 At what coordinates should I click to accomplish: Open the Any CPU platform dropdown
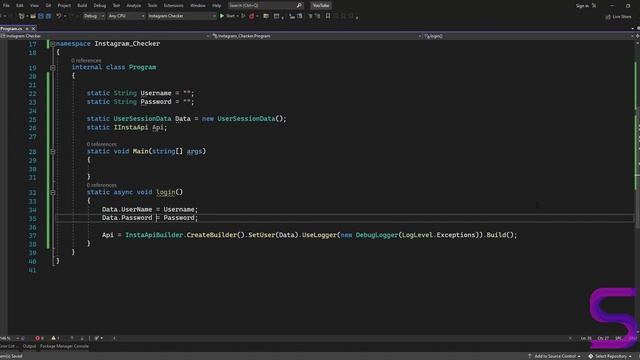(x=126, y=16)
